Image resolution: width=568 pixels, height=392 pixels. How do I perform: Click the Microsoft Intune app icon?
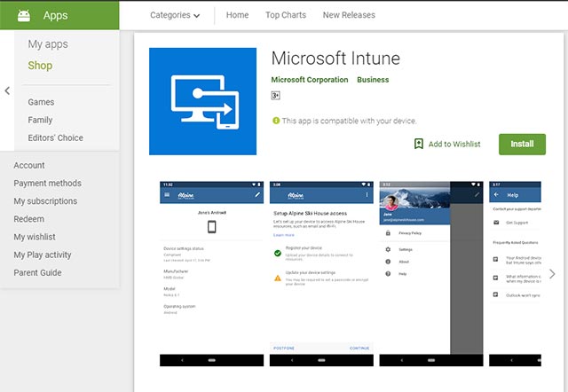coord(203,101)
